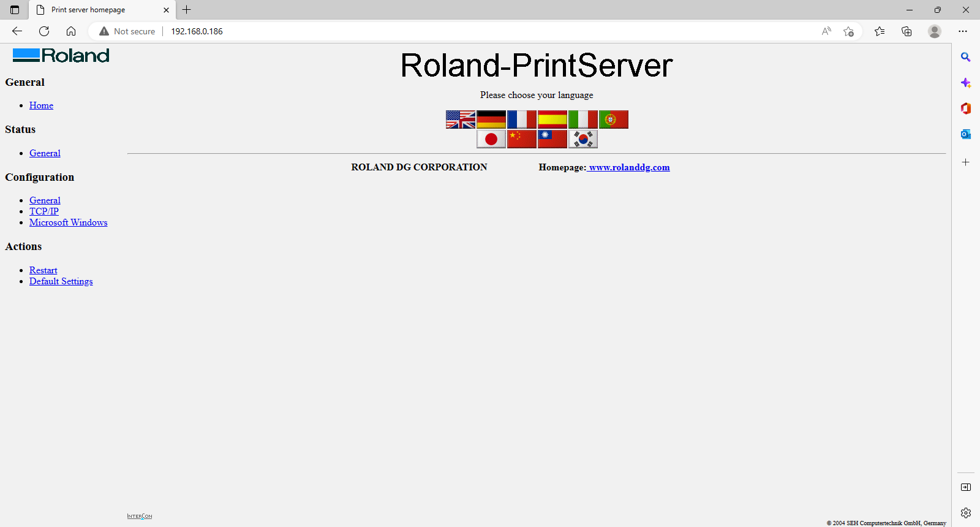The height and width of the screenshot is (527, 980).
Task: Choose the Taiwan flag for Chinese
Action: tap(552, 139)
